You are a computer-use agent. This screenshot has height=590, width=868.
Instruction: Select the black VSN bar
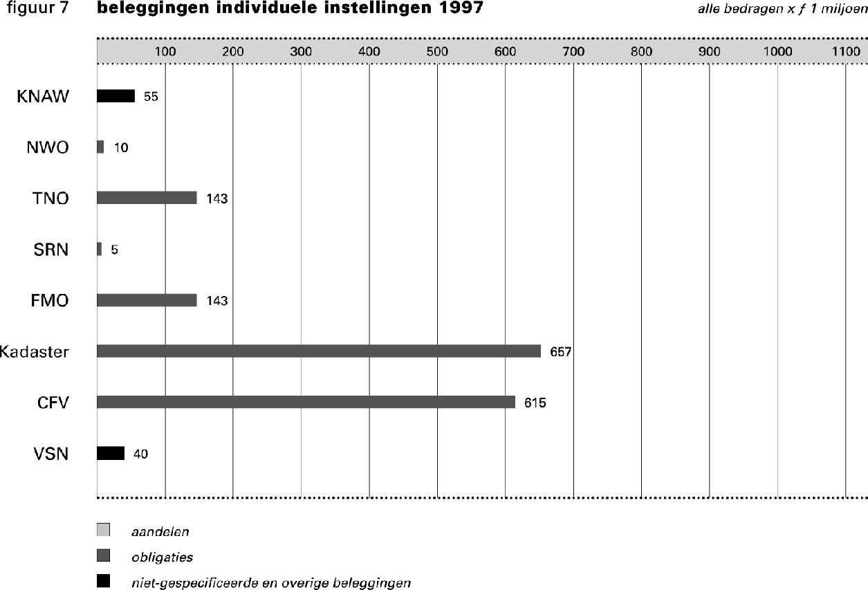pyautogui.click(x=111, y=454)
